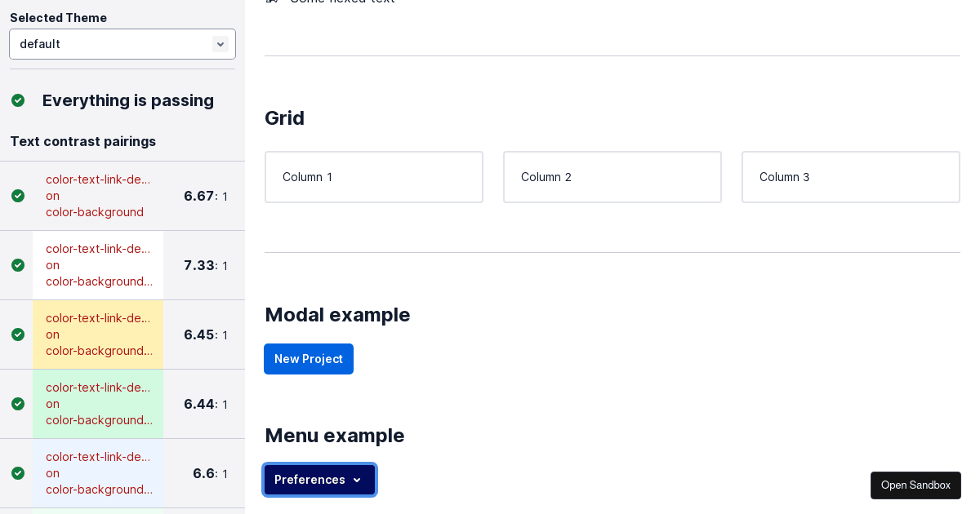
Task: Click the green-background contrast pairing swatch
Action: (98, 404)
